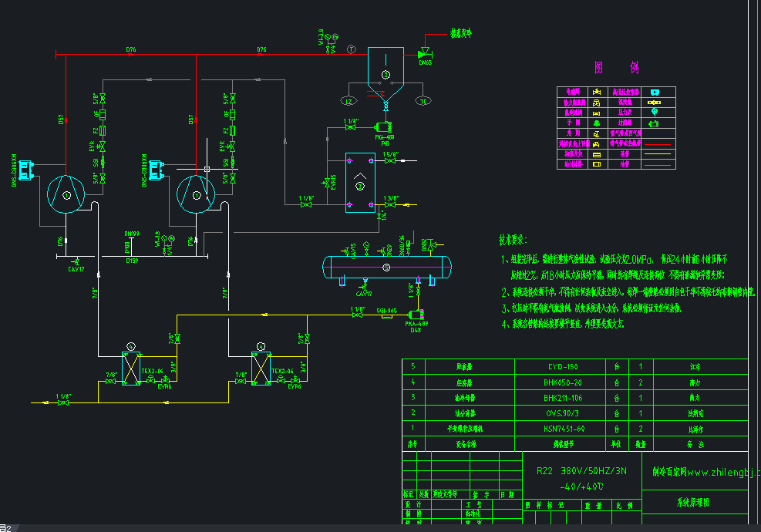The height and width of the screenshot is (532, 761).
Task: Pick the gray oil line sample in legend
Action: [x=657, y=165]
